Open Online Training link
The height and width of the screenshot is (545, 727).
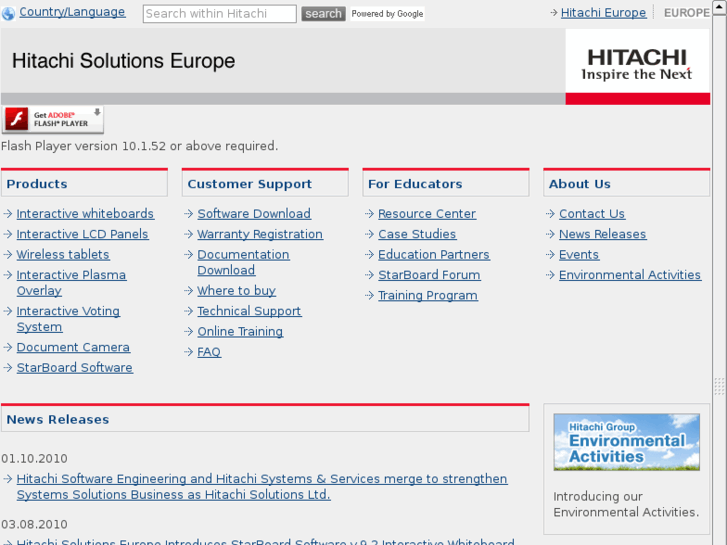pos(240,332)
